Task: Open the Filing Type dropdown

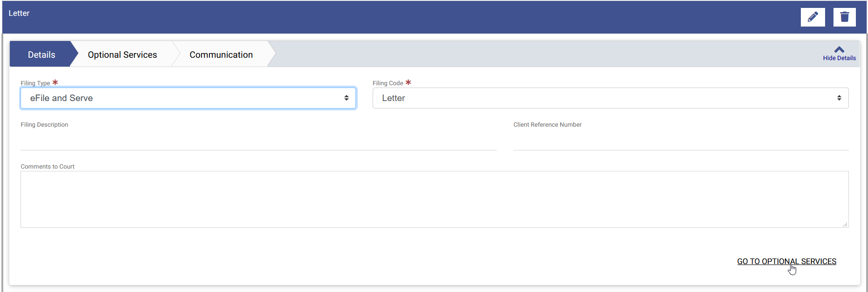Action: pos(188,98)
